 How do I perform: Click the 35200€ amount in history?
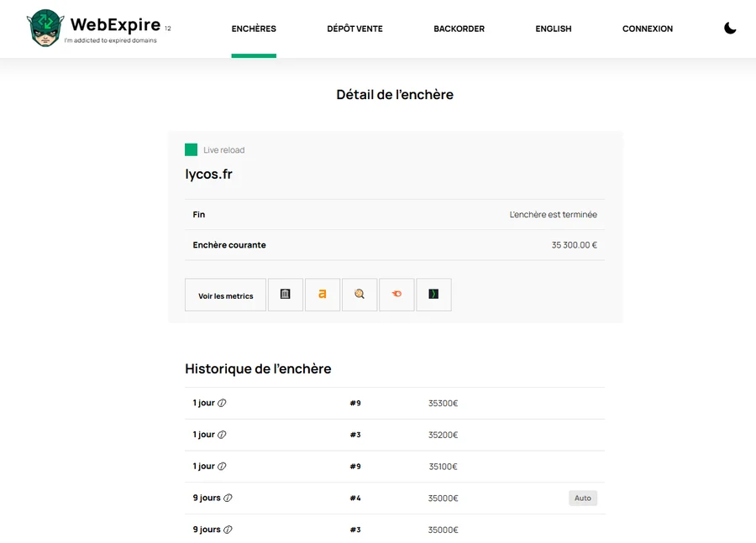point(443,435)
